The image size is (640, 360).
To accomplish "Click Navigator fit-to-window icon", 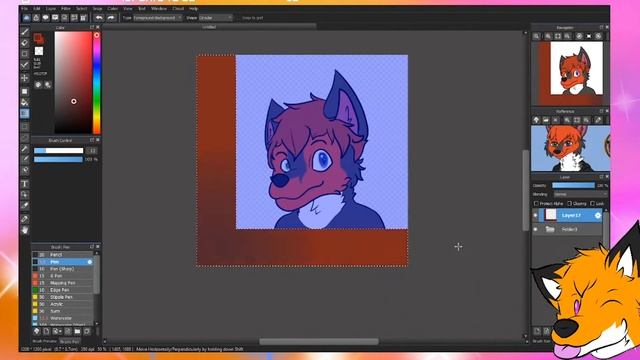I will tap(558, 36).
